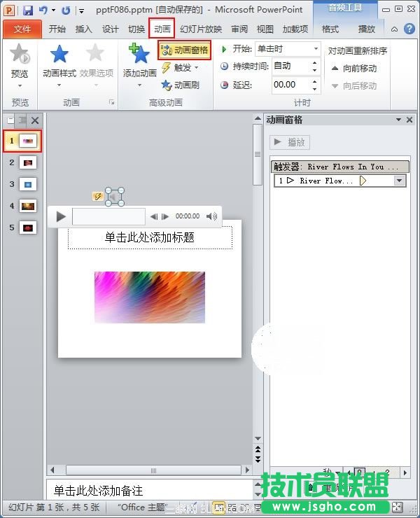Screen dimensions: 420x518
Task: Open the 审阅 tab
Action: (239, 29)
